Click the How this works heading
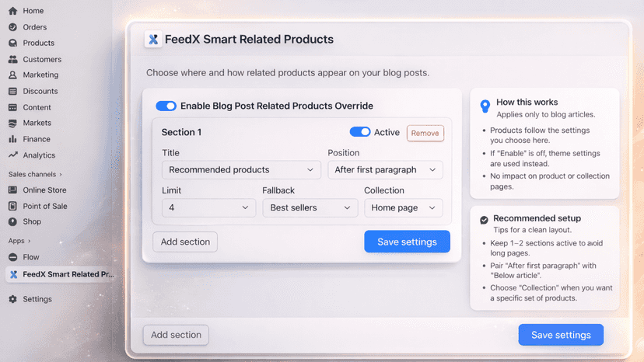This screenshot has height=362, width=644. click(527, 103)
